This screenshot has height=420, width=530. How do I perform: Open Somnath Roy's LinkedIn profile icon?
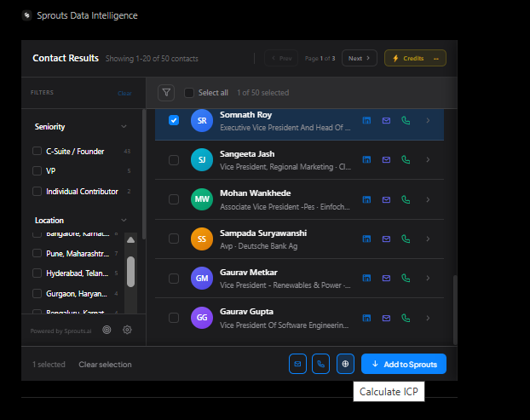coord(366,121)
